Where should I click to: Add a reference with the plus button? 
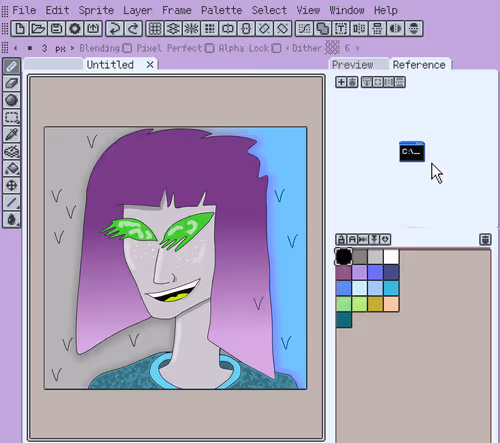341,82
